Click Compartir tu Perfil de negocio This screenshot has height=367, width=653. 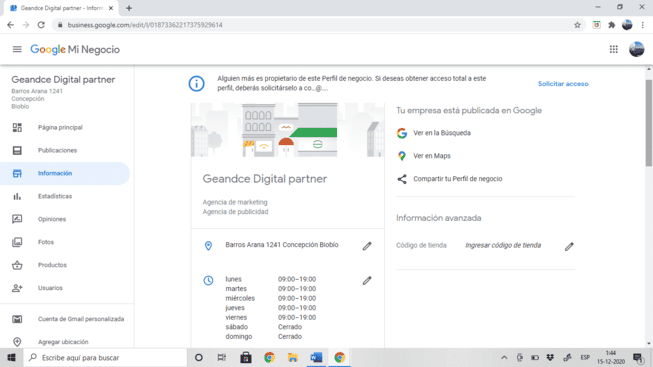(458, 179)
